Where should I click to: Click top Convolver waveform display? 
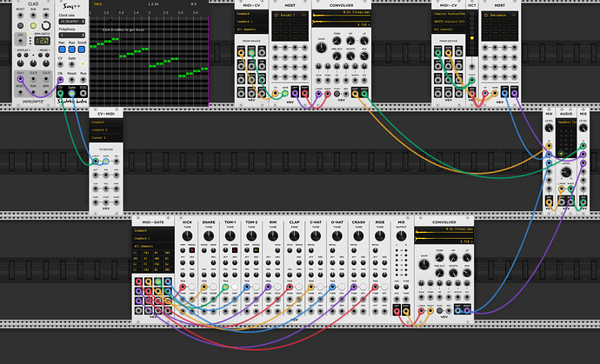coord(341,18)
